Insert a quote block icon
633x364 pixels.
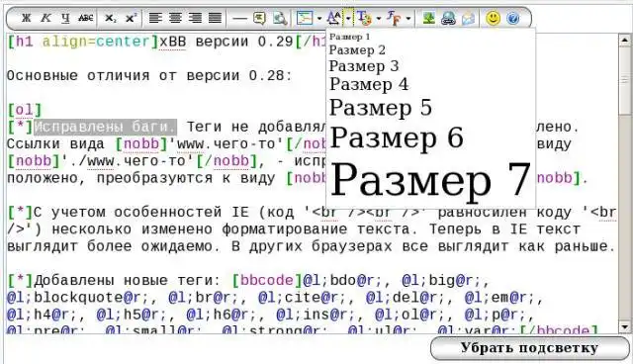pos(259,18)
